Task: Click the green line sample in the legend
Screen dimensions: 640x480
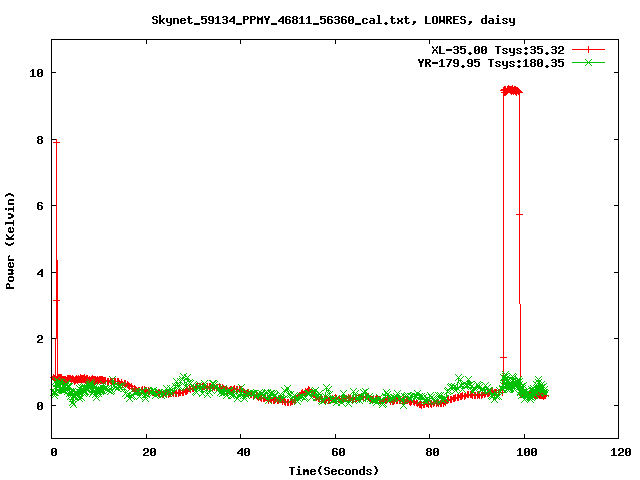Action: 588,62
